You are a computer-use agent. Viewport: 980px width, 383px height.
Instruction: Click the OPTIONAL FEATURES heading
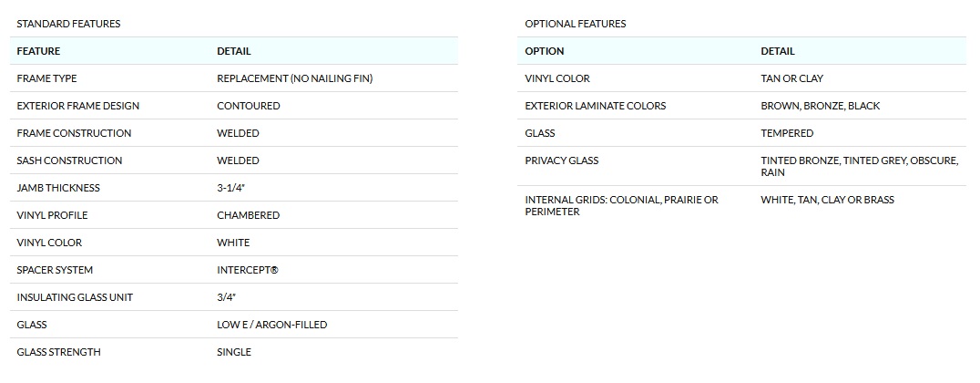tap(576, 24)
